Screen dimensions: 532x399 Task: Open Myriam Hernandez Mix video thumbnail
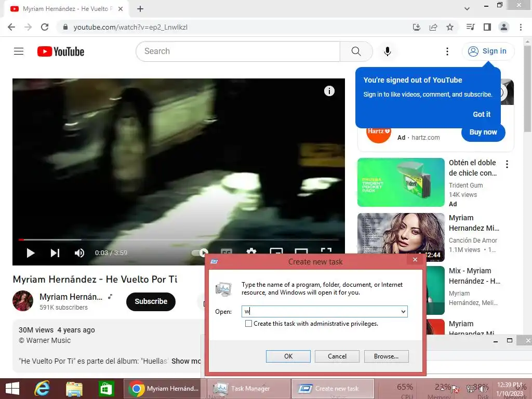[401, 237]
